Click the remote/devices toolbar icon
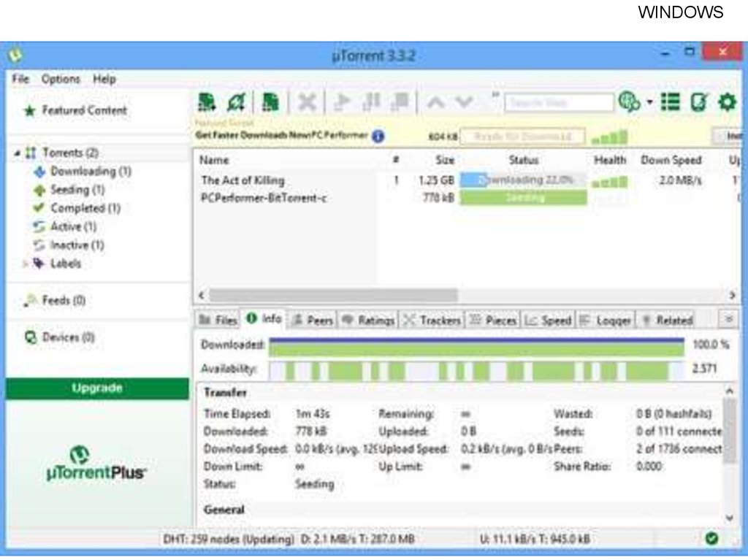 699,102
